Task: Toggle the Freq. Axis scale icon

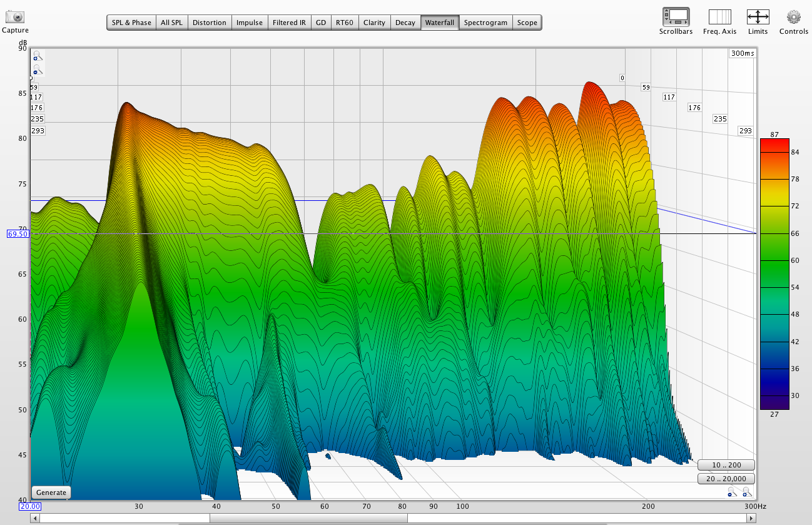Action: click(719, 17)
